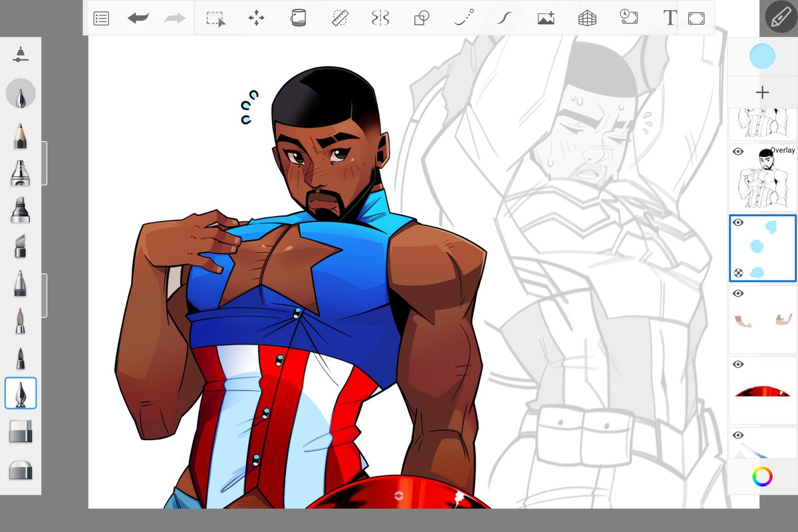The width and height of the screenshot is (798, 532).
Task: Choose the transform move tool
Action: 257,19
